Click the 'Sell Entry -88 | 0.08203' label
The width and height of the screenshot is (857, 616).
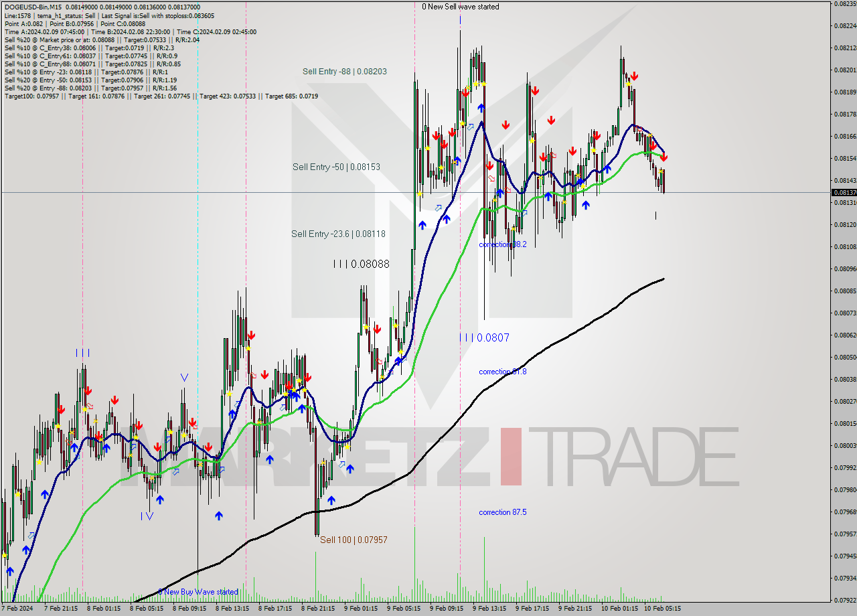point(344,71)
